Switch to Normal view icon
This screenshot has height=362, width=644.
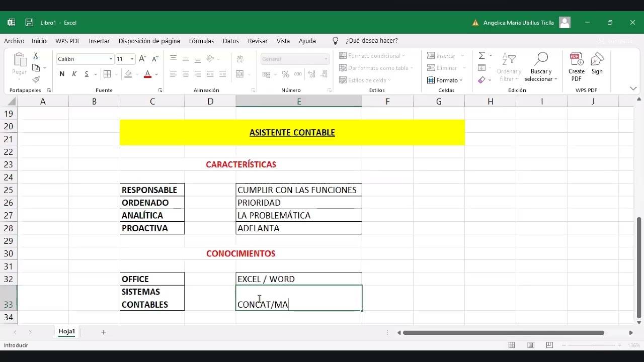(x=512, y=345)
